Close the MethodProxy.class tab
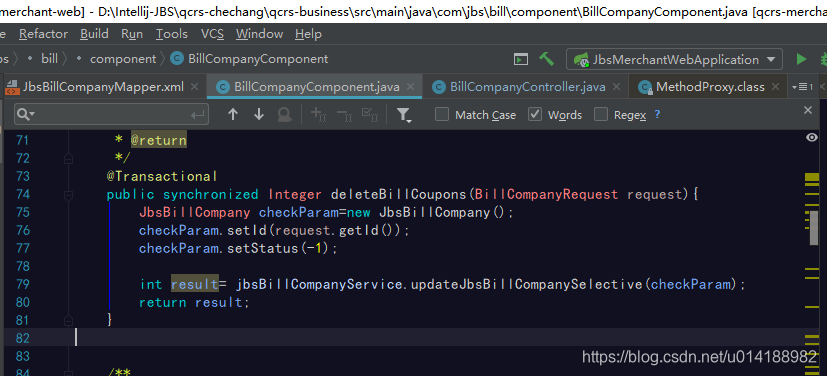827x376 pixels. (775, 87)
